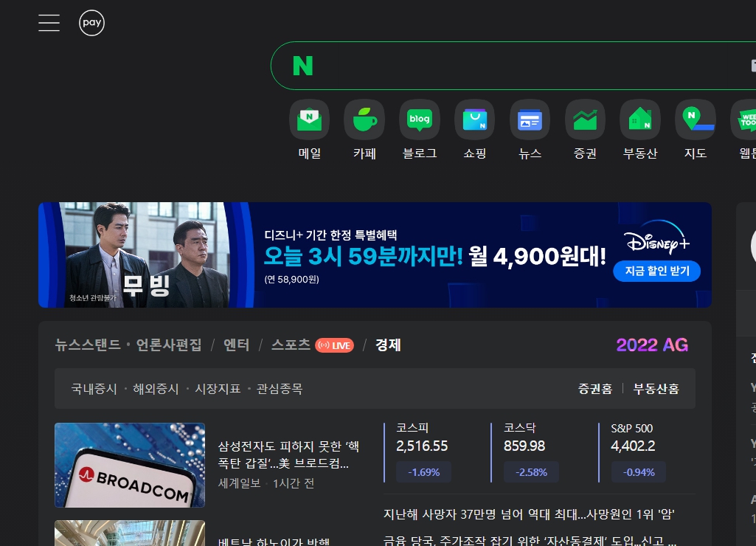Go to 증권홈 link
Viewport: 756px width, 546px height.
point(595,389)
